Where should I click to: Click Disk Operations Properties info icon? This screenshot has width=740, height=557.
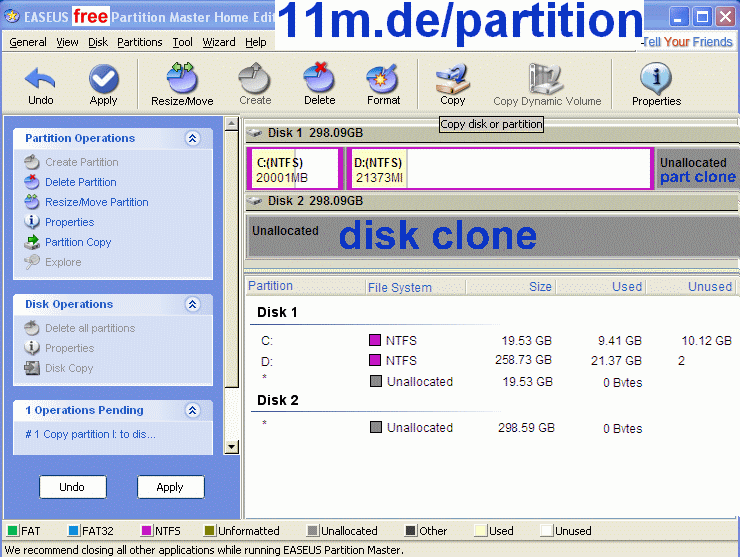pos(32,347)
